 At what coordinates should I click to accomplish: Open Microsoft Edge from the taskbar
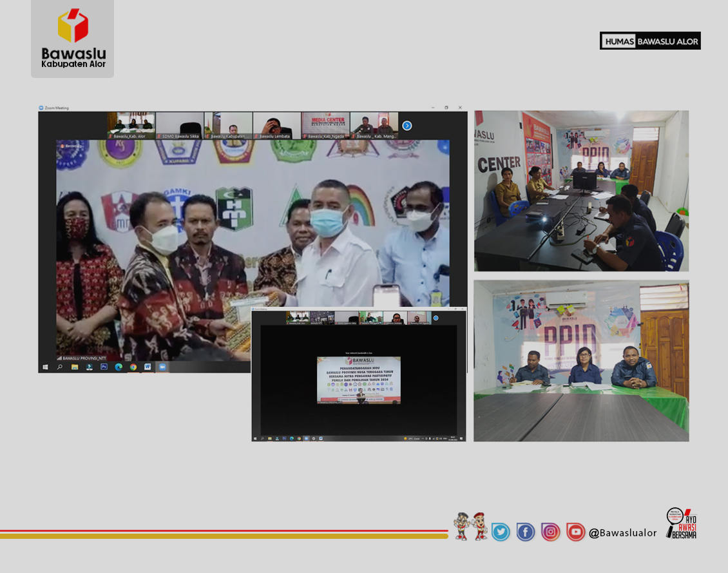(x=119, y=367)
